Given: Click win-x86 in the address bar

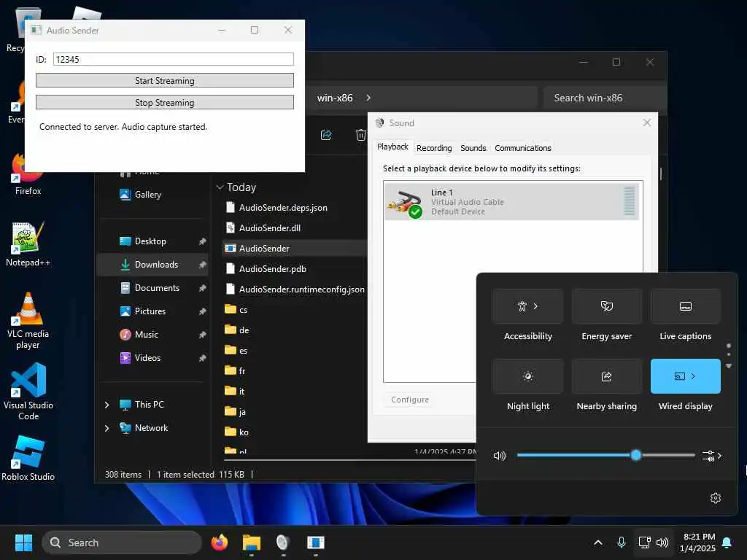Looking at the screenshot, I should 335,98.
